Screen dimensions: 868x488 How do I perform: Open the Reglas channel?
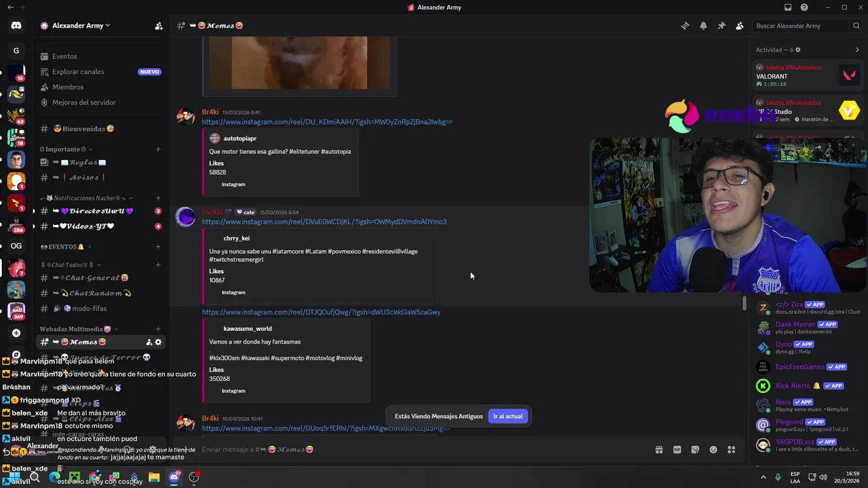pos(102,163)
